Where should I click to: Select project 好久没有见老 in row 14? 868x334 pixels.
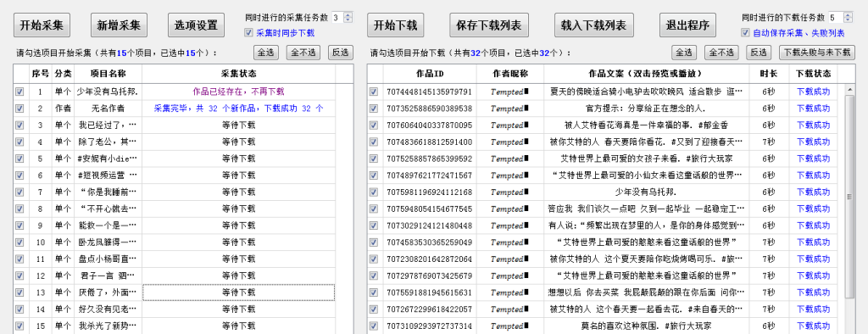pyautogui.click(x=108, y=309)
